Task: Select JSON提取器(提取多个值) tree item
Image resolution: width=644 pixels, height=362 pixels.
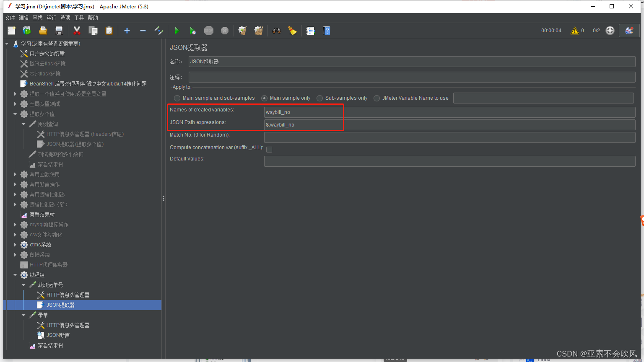Action: 75,144
